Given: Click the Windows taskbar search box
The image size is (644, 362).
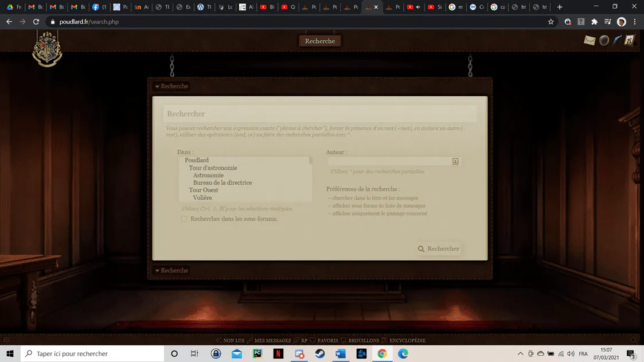Looking at the screenshot, I should coord(92,353).
